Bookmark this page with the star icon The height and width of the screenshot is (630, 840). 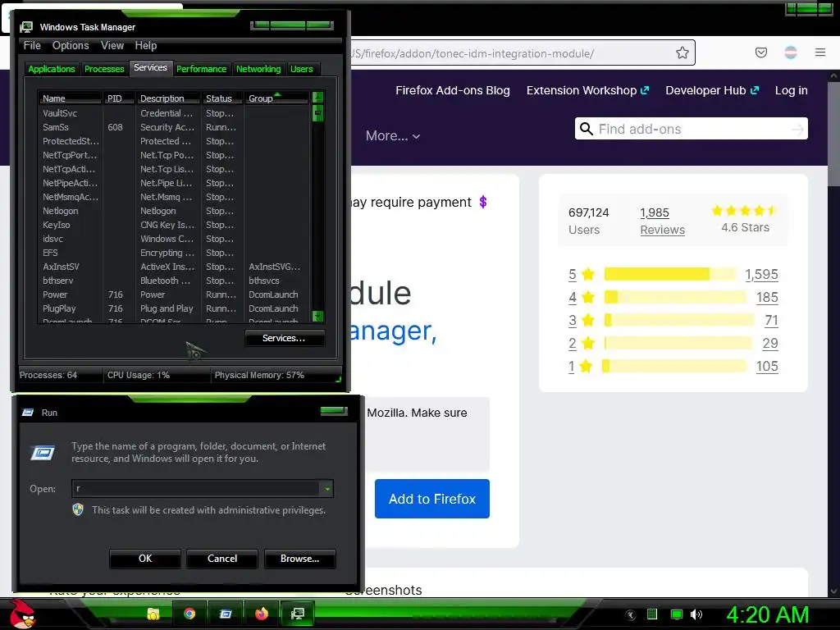(682, 52)
